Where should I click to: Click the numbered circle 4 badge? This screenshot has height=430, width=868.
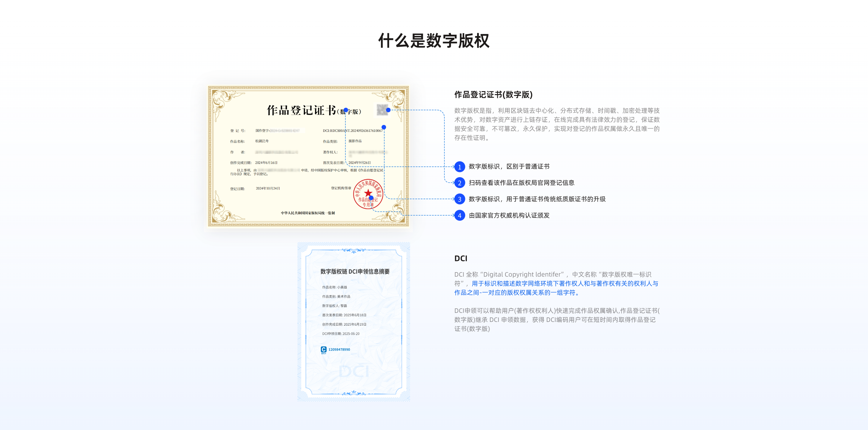click(459, 215)
